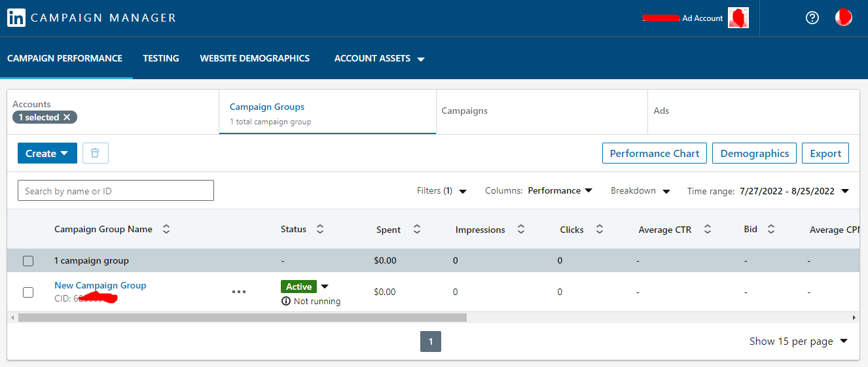868x367 pixels.
Task: Open the New Campaign Group link
Action: point(100,285)
